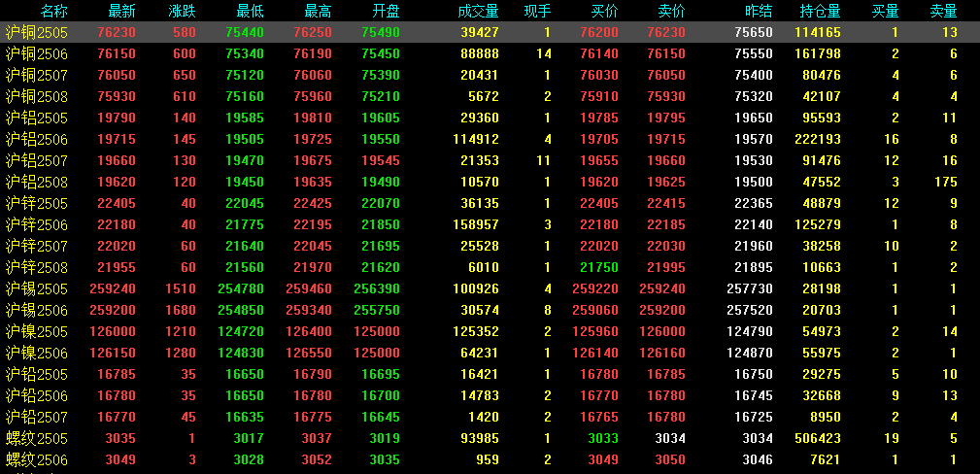Select the 螺纹2505 contract name
This screenshot has width=980, height=474.
click(36, 438)
